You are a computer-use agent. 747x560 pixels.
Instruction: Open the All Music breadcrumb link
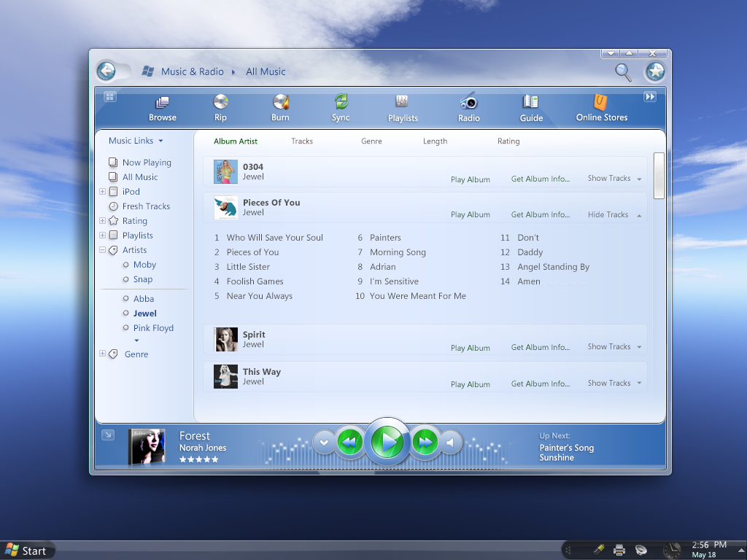coord(266,71)
